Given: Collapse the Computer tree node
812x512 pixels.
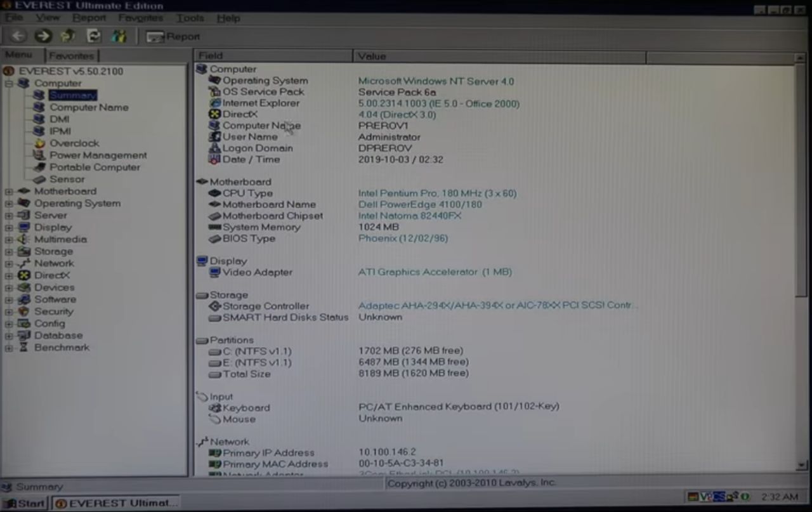Looking at the screenshot, I should 9,83.
